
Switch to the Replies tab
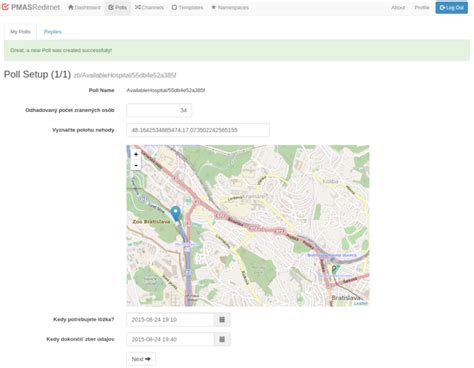pyautogui.click(x=53, y=32)
